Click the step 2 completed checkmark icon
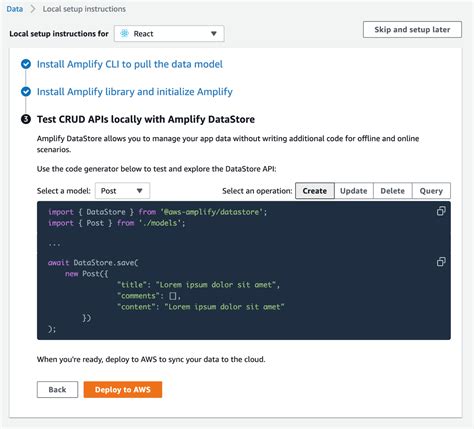Viewport: 474px width, 429px height. pos(26,91)
